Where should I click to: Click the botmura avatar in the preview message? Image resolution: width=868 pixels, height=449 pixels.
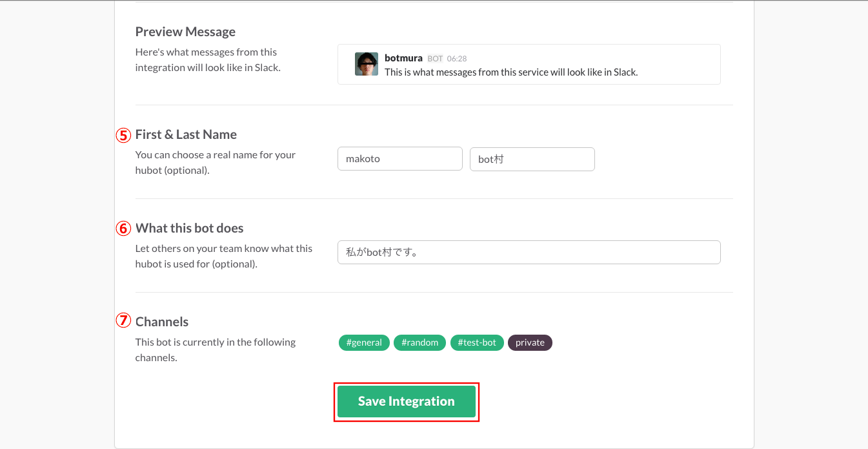pos(367,64)
